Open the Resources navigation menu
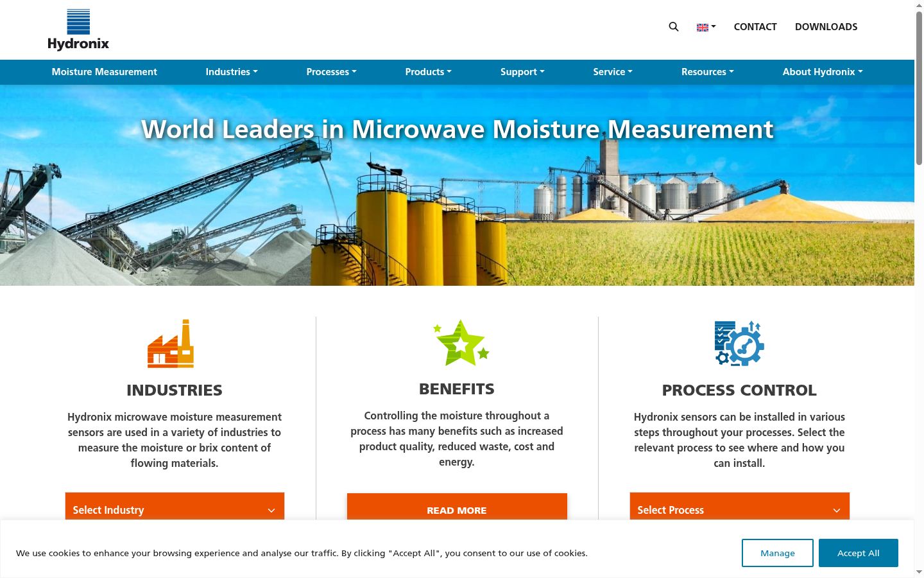Viewport: 924px width, 578px height. click(707, 72)
